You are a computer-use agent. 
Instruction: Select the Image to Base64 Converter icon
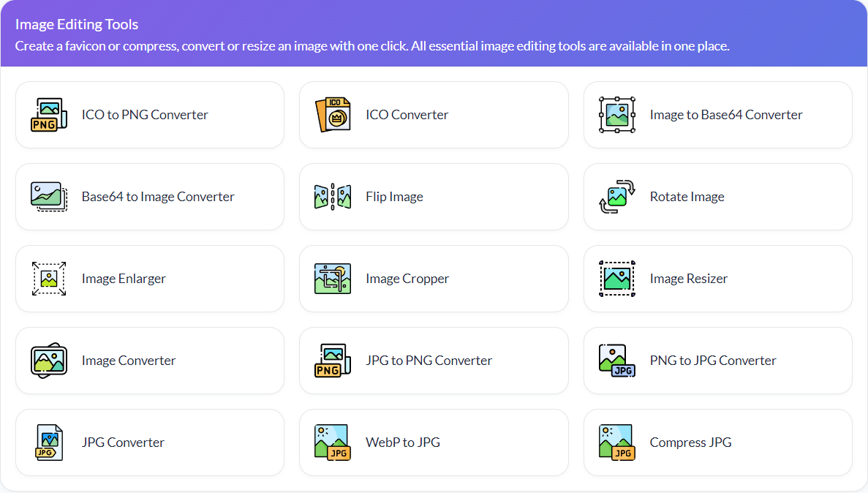(x=616, y=114)
